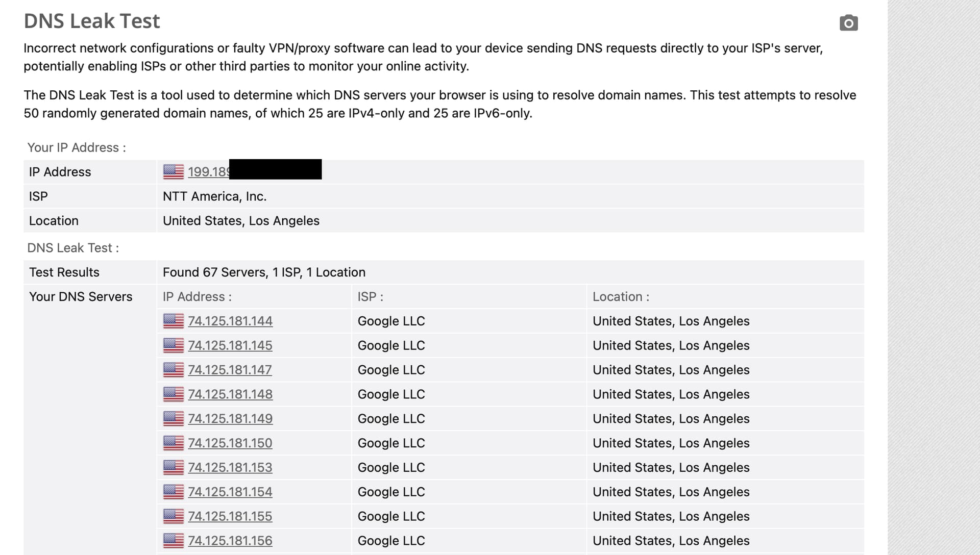Click the Location column header
This screenshot has width=980, height=555.
[x=621, y=297]
